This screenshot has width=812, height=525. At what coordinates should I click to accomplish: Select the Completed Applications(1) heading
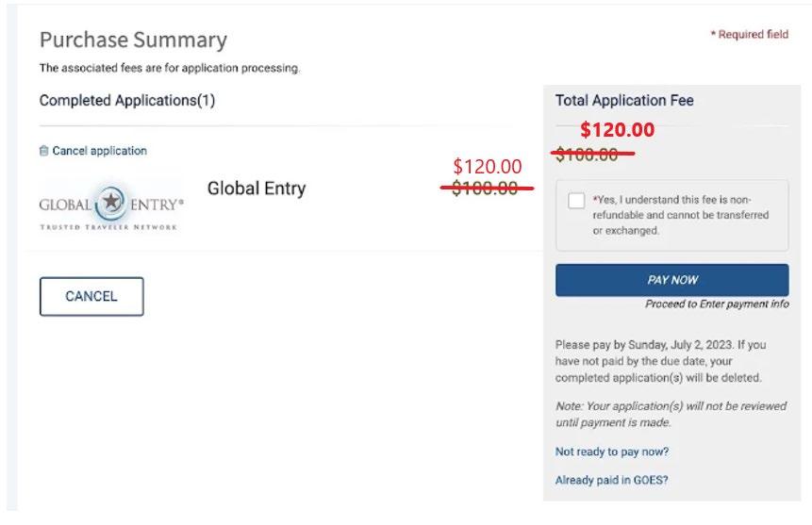coord(127,101)
